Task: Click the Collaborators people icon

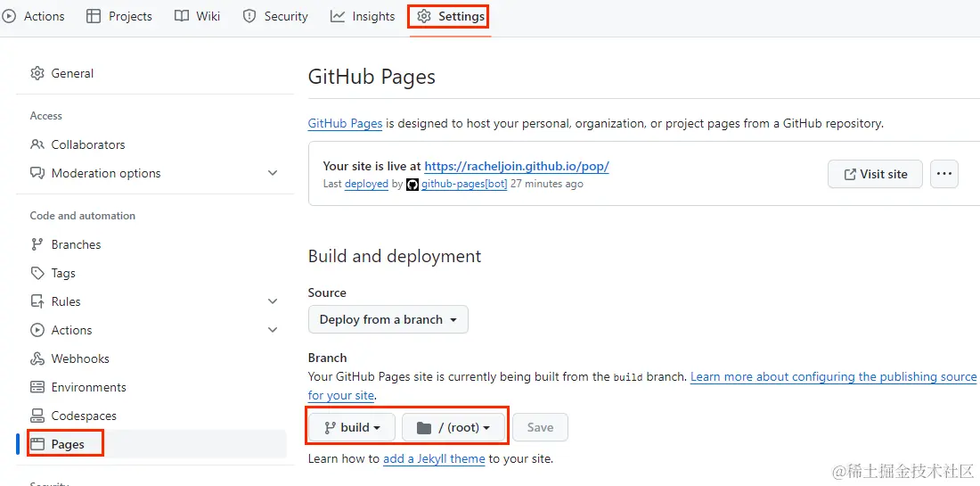Action: [x=37, y=144]
